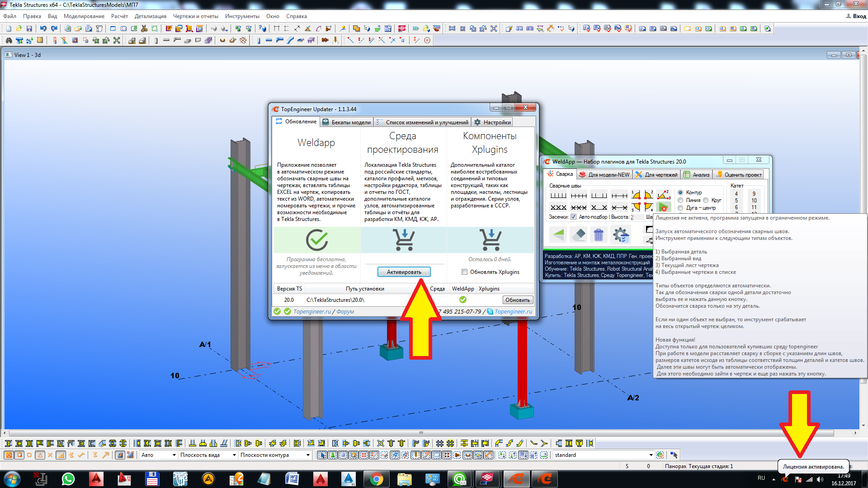Enable the Обновлять Xplugins checkbox
This screenshot has width=868, height=488.
point(464,272)
